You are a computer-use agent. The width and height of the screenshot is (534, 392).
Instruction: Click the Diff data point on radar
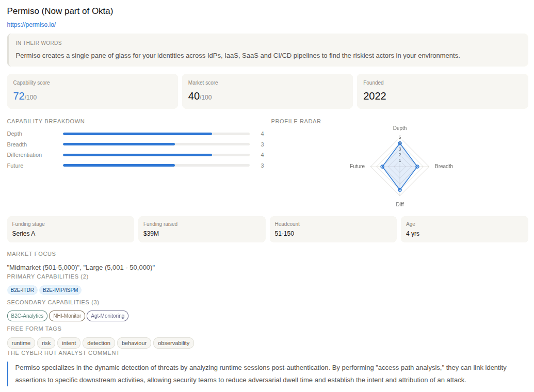(x=400, y=190)
